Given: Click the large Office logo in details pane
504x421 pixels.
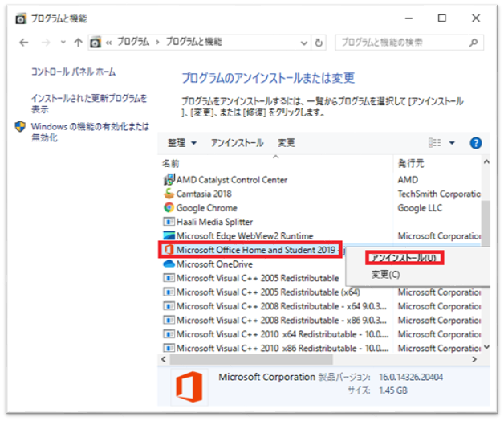Looking at the screenshot, I should (189, 386).
